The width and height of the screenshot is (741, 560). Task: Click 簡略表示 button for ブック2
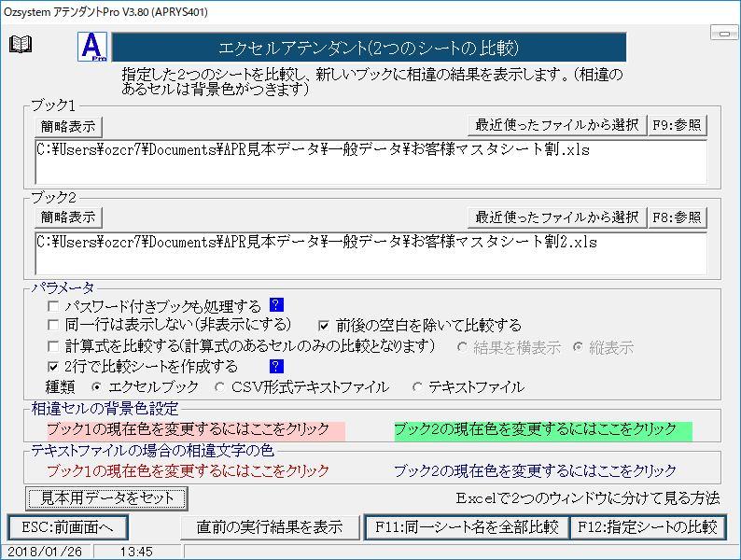point(68,217)
